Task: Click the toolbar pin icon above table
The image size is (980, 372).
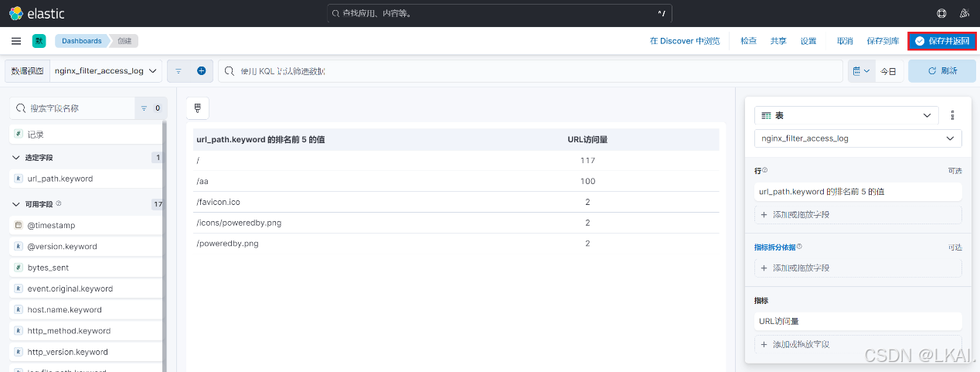Action: [197, 108]
